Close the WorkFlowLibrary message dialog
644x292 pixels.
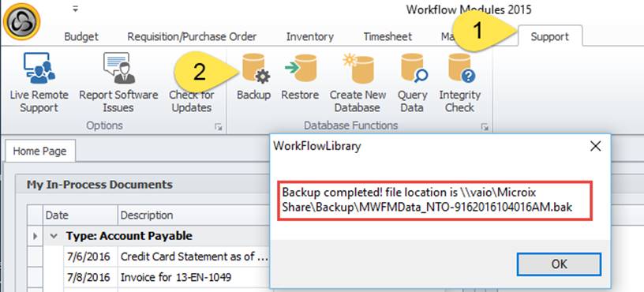point(596,146)
